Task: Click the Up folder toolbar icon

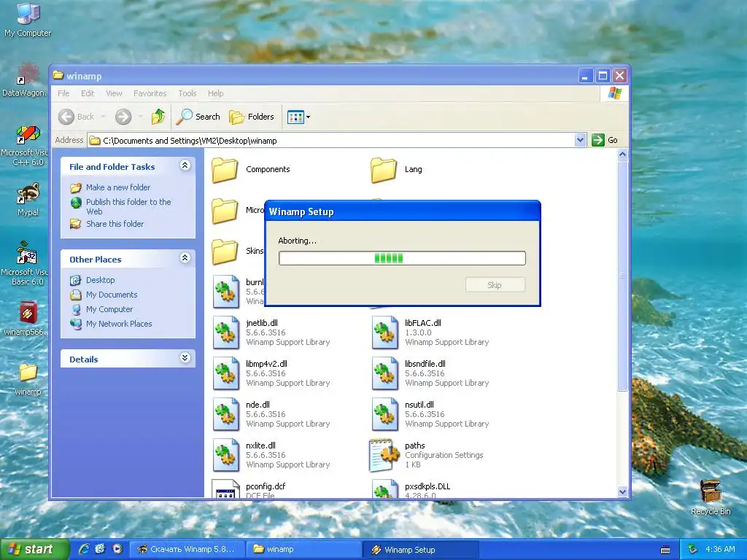Action: tap(158, 117)
